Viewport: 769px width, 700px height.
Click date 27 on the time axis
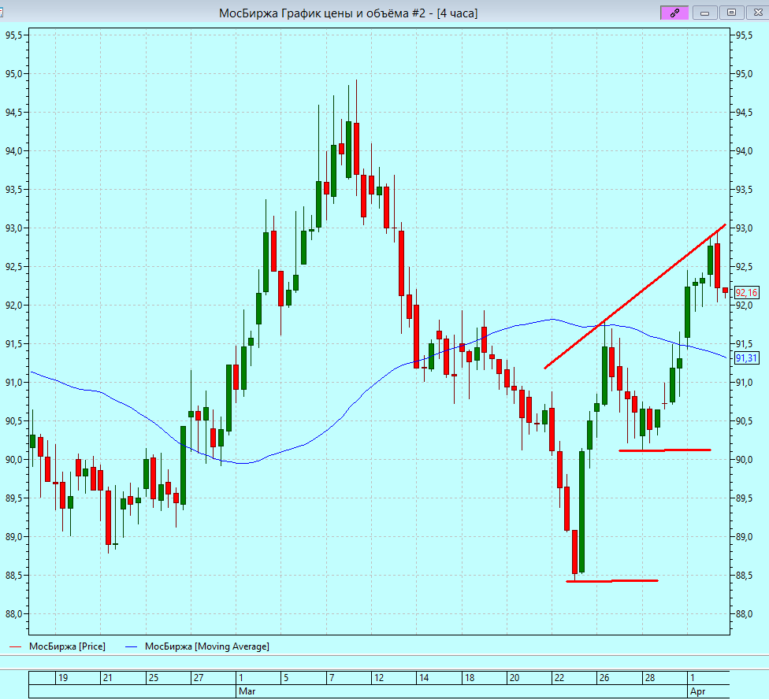tap(198, 678)
